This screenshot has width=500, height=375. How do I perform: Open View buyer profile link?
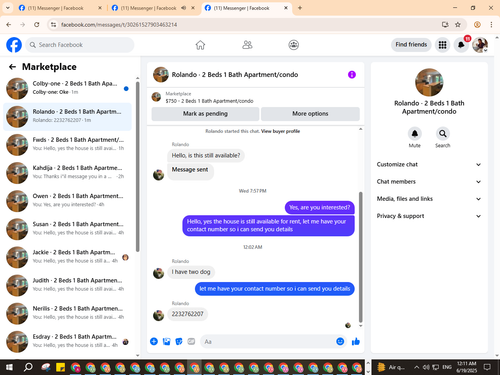tap(280, 131)
